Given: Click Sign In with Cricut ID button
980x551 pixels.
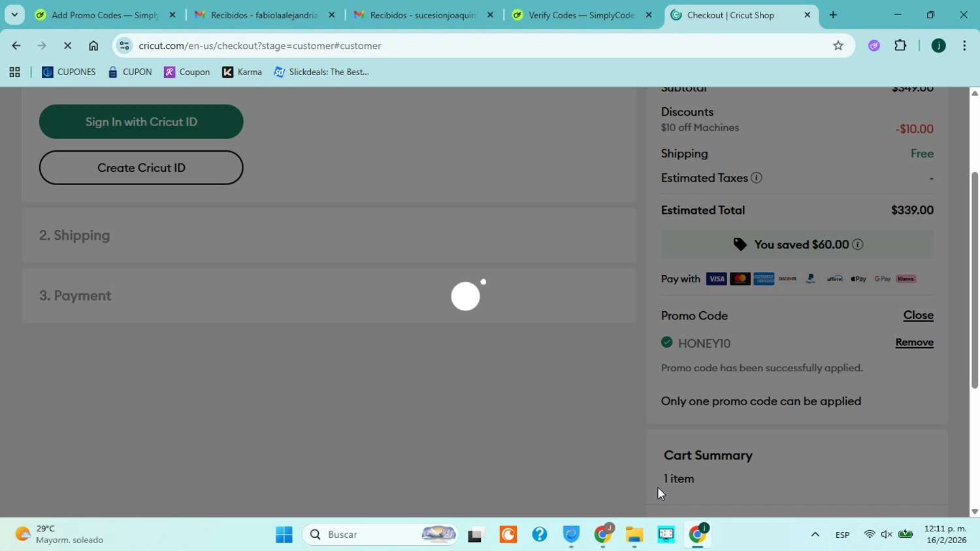Looking at the screenshot, I should pyautogui.click(x=141, y=122).
